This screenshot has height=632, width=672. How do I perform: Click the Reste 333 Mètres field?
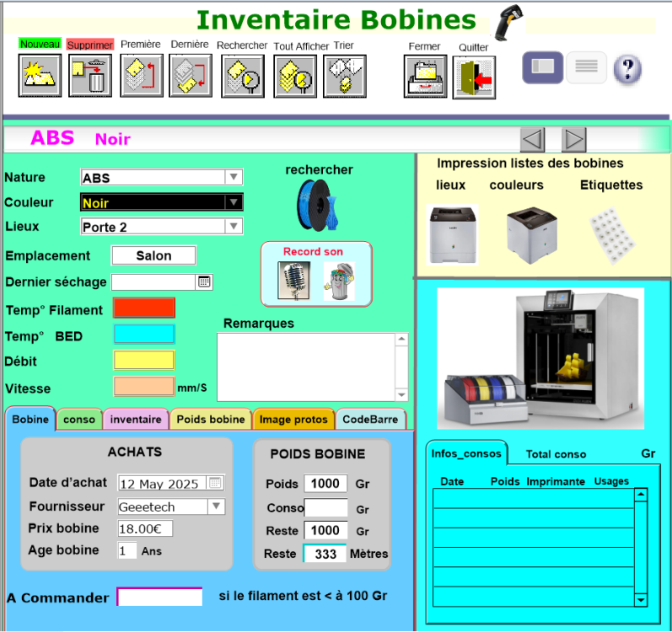tap(325, 554)
